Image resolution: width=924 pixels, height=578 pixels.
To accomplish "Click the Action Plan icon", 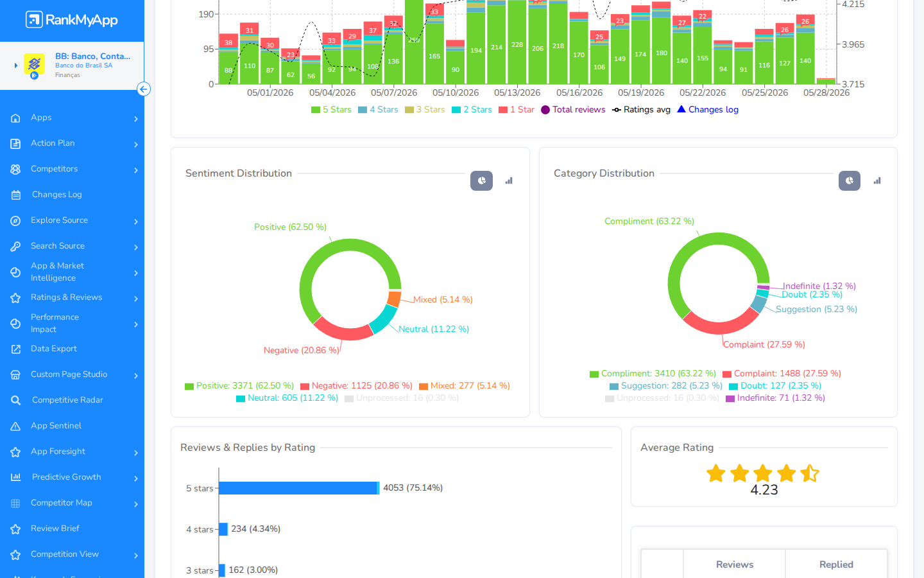I will coord(15,144).
